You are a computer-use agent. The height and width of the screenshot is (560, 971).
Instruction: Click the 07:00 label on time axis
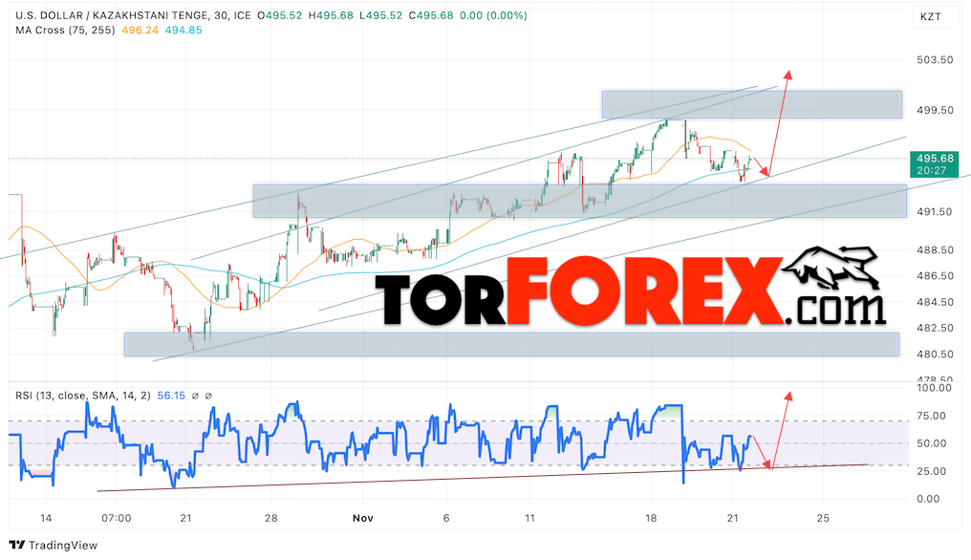coord(117,518)
